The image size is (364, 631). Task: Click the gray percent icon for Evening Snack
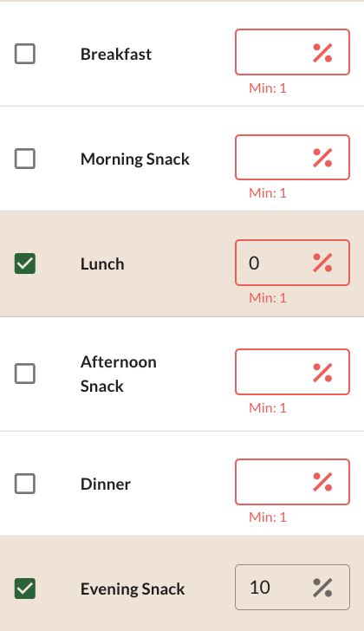322,588
